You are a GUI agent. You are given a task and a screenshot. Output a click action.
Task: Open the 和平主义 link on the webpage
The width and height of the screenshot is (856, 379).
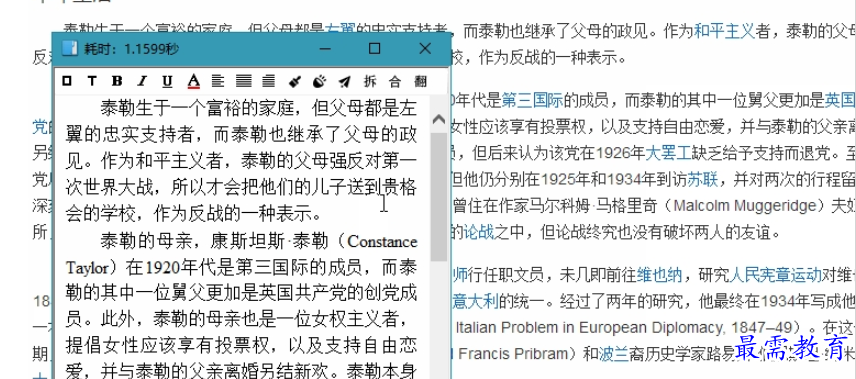coord(724,31)
